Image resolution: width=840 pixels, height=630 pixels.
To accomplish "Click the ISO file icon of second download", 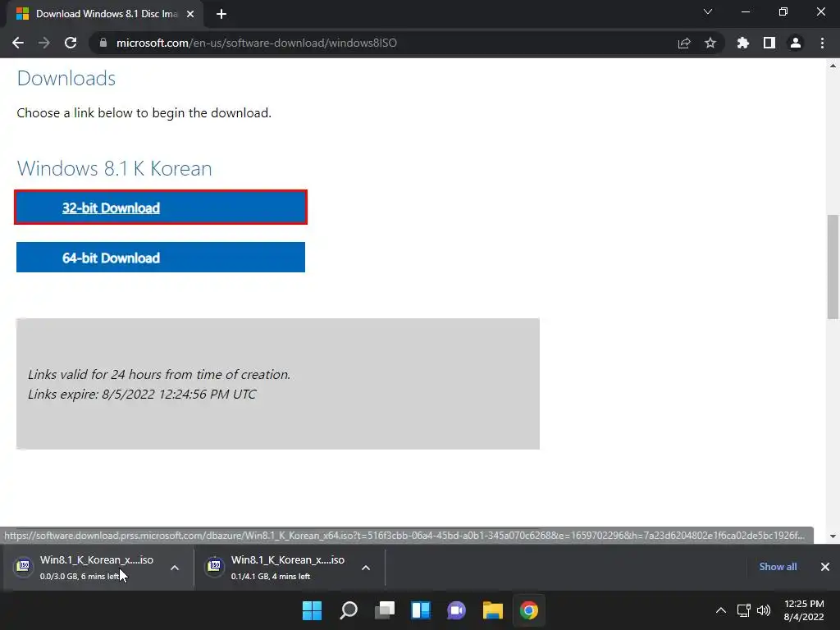I will point(214,565).
